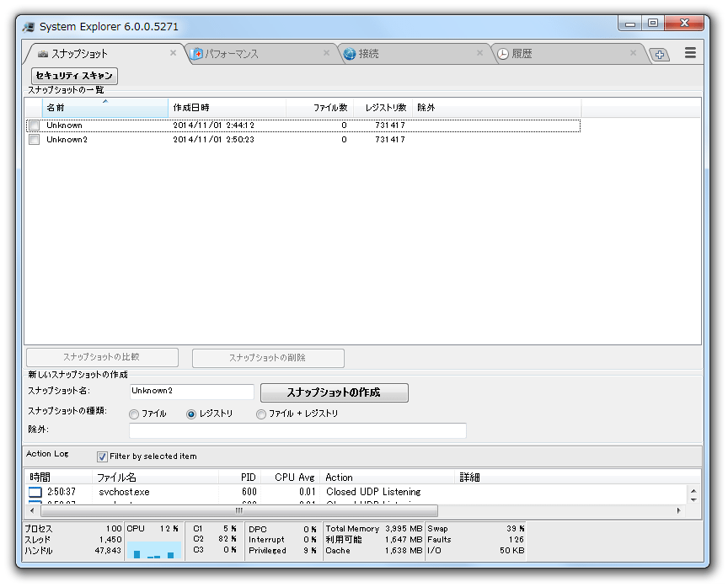Select the レジストリ snapshot type radio
Image resolution: width=728 pixels, height=587 pixels.
(x=190, y=414)
